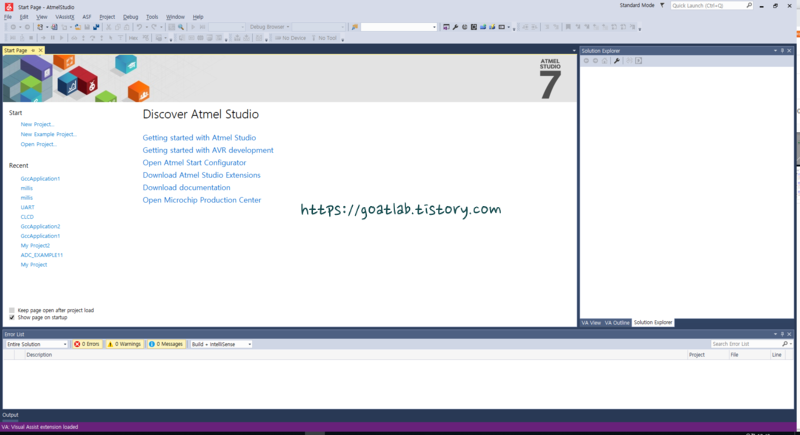The image size is (800, 435).
Task: Open Getting started with AVR development link
Action: [x=208, y=150]
